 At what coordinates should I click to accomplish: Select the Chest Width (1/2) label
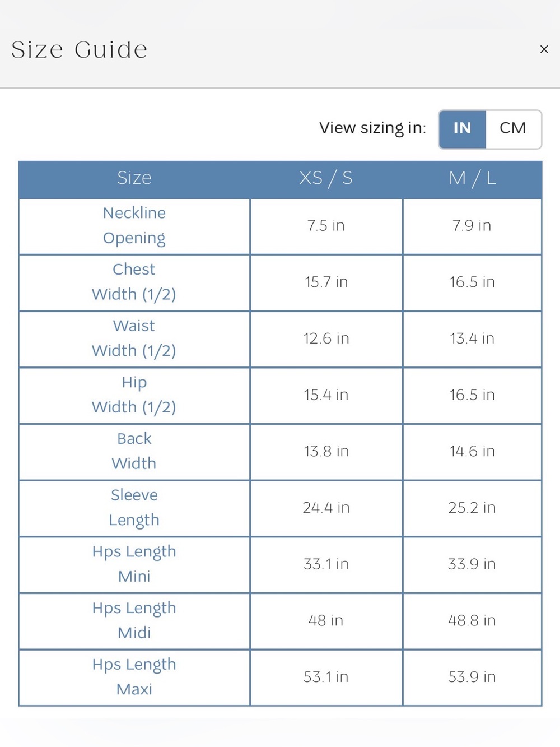click(134, 282)
